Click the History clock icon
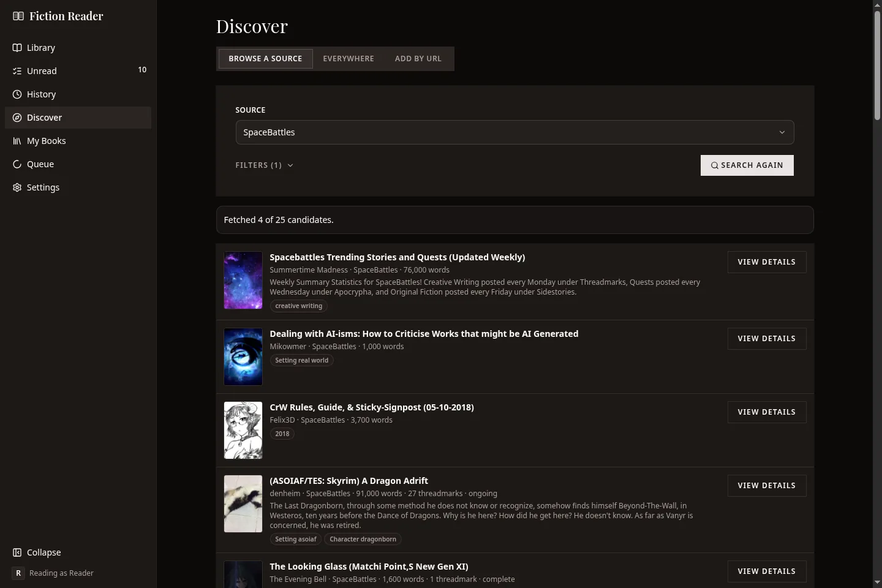 [x=17, y=94]
